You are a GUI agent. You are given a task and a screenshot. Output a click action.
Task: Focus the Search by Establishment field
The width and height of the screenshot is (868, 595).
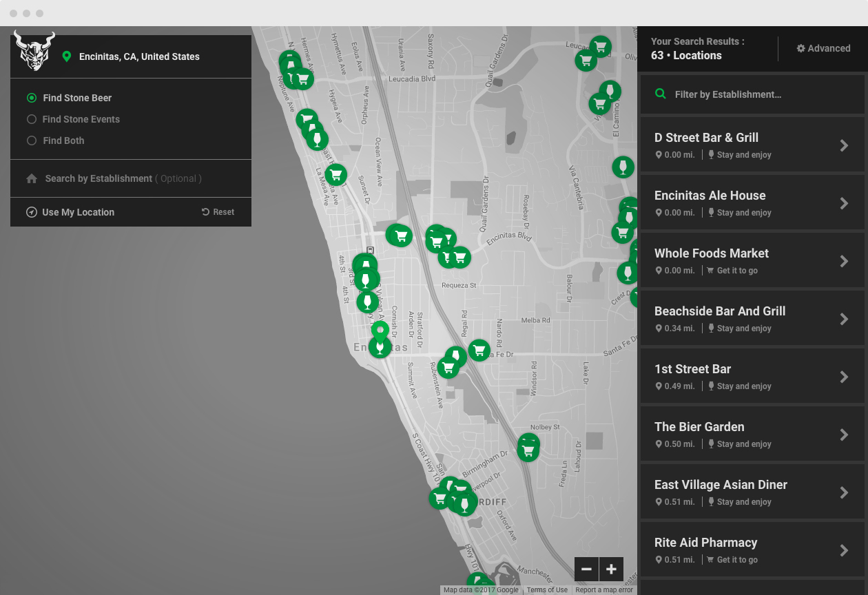click(x=131, y=178)
